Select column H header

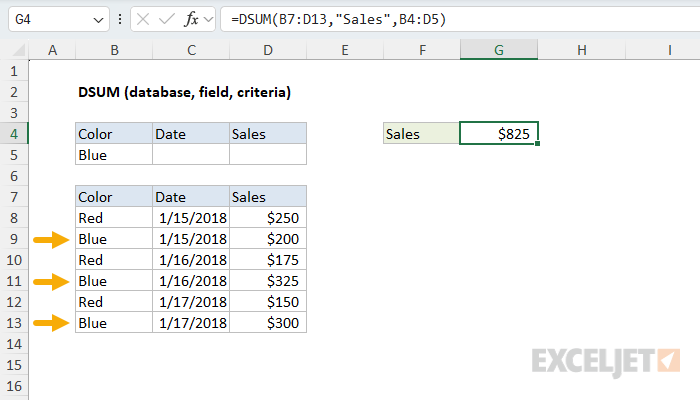(x=581, y=50)
